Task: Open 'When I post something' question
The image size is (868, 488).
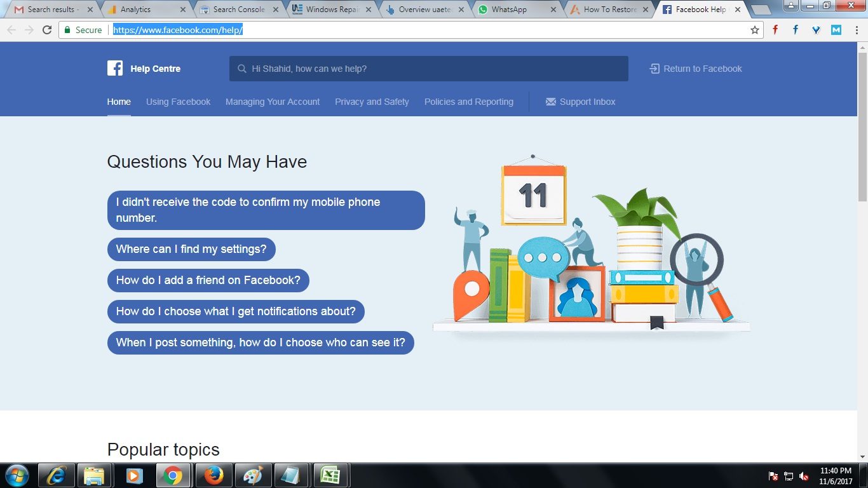Action: click(x=261, y=342)
